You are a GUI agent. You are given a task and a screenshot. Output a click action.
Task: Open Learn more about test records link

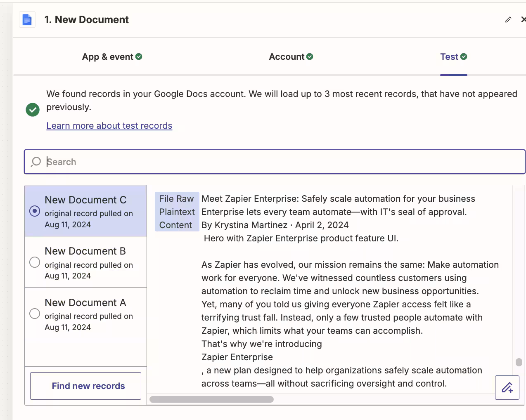point(109,125)
